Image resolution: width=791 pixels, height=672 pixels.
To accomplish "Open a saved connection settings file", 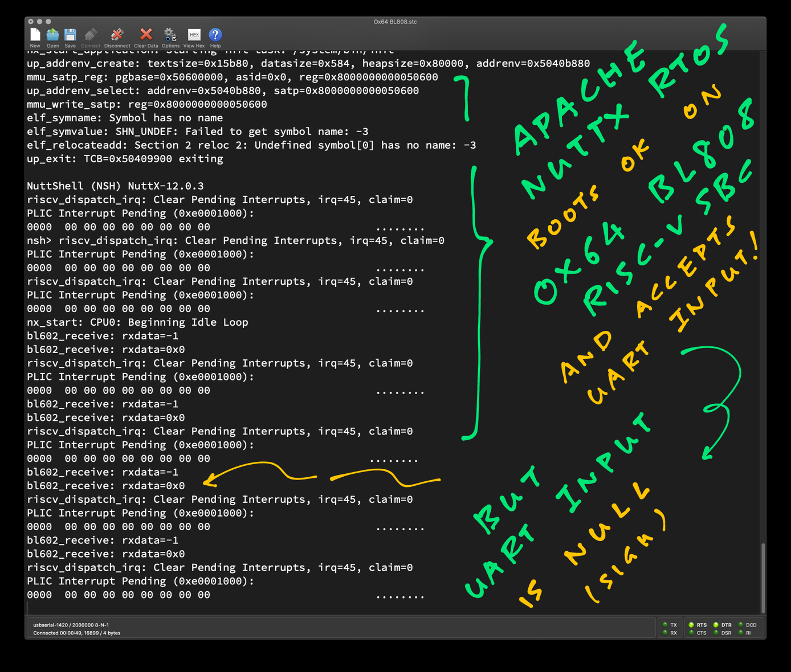I will [52, 35].
